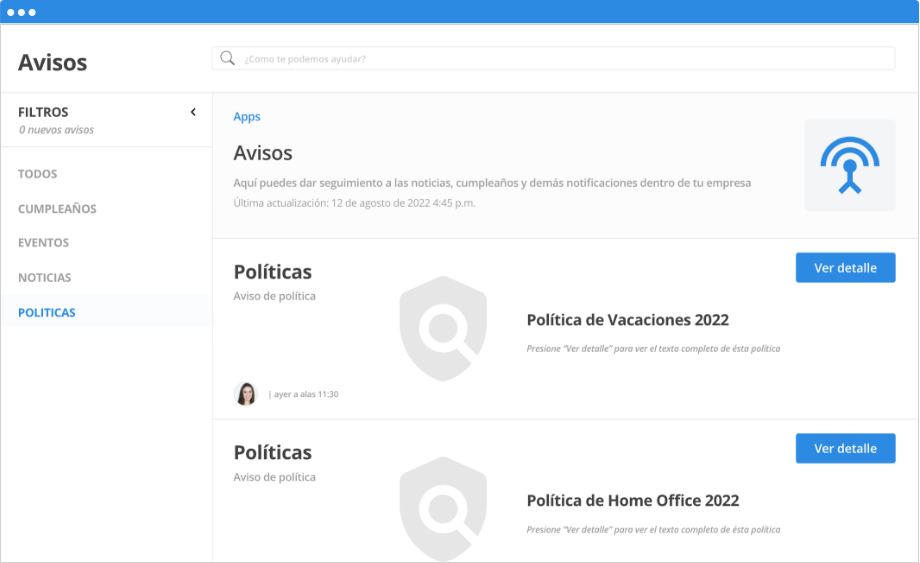920x563 pixels.
Task: Select the CUMPLEAÑOS filter
Action: 57,209
